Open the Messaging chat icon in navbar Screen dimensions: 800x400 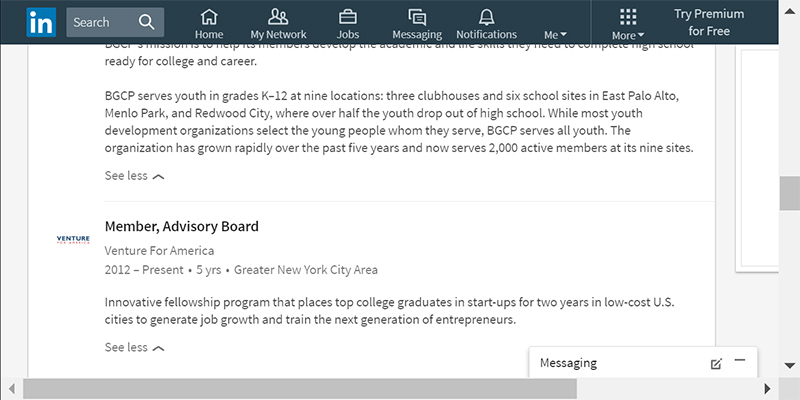pos(417,17)
